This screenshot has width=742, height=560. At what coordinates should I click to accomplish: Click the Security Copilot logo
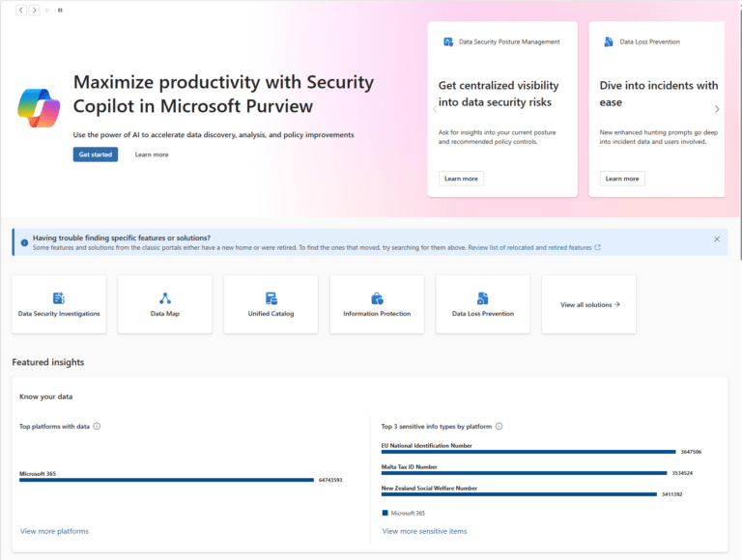[39, 108]
